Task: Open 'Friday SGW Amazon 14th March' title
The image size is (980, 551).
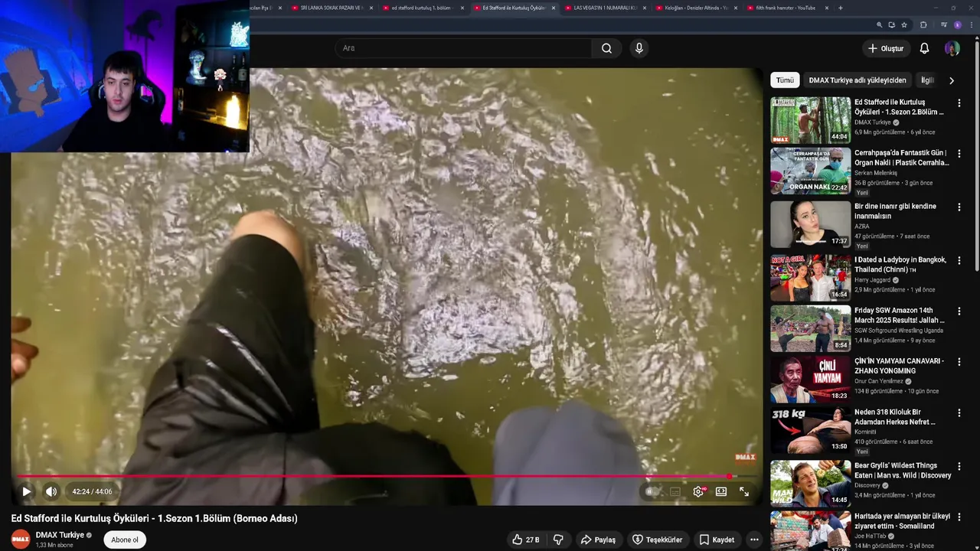Action: (x=900, y=315)
